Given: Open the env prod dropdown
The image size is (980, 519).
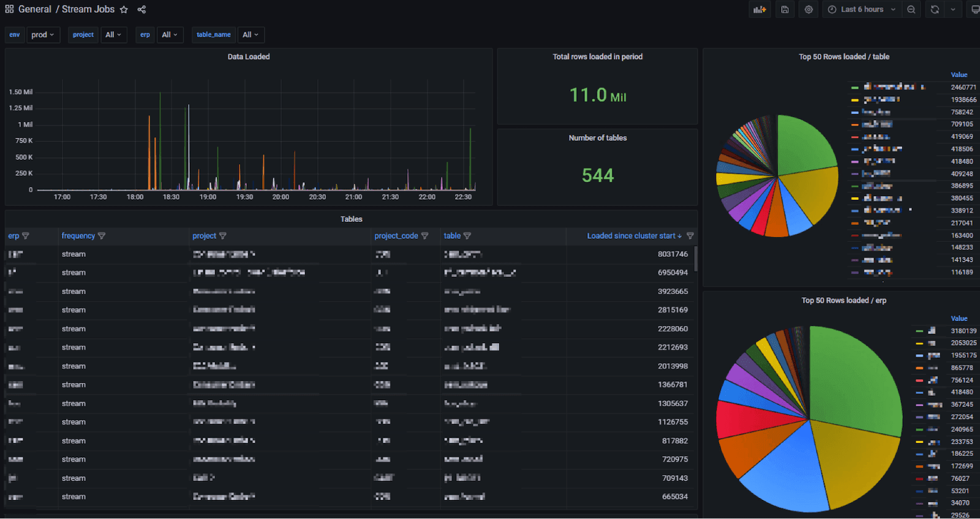Looking at the screenshot, I should pyautogui.click(x=43, y=35).
